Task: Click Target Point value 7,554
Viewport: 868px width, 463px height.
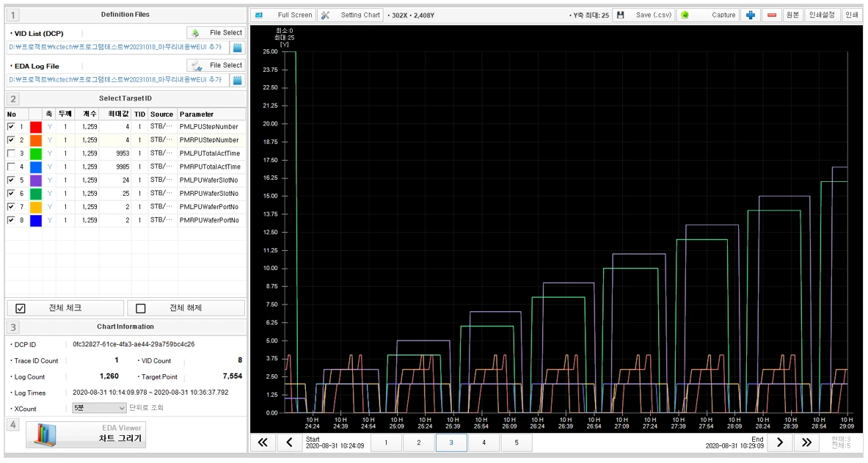Action: (x=233, y=376)
